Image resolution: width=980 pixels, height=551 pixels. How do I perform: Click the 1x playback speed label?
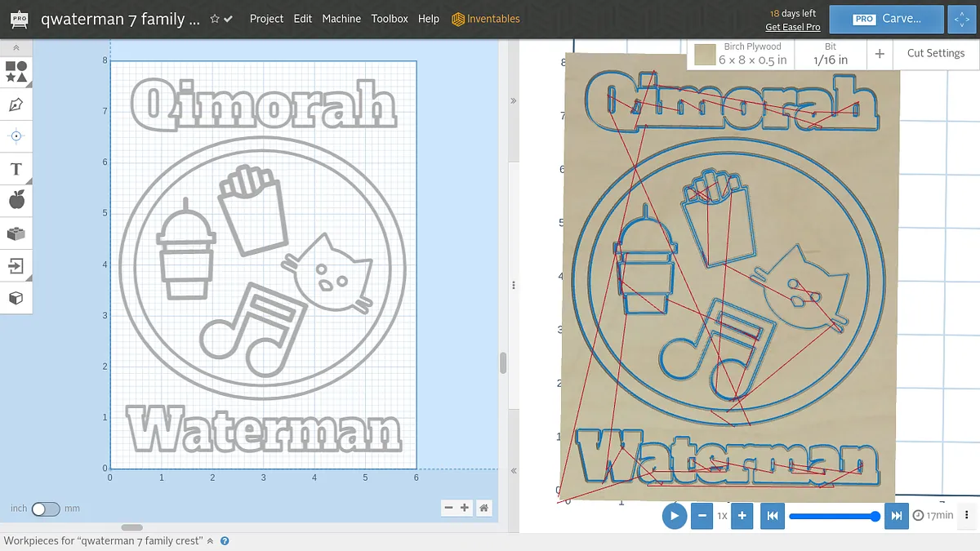(x=722, y=516)
